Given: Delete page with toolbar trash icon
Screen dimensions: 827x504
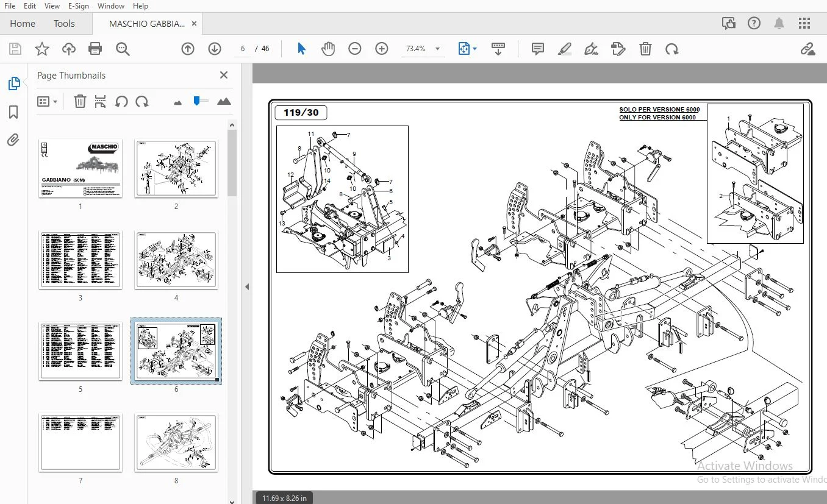Looking at the screenshot, I should click(x=645, y=49).
